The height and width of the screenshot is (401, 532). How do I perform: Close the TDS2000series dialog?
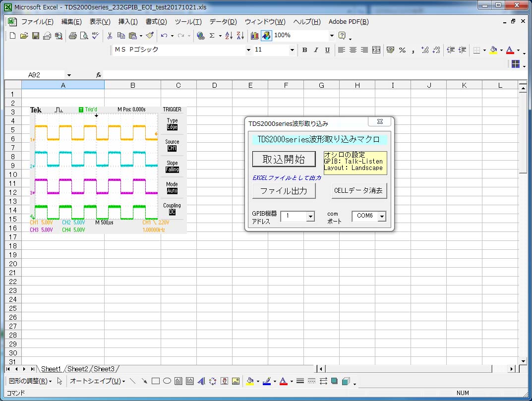[380, 122]
